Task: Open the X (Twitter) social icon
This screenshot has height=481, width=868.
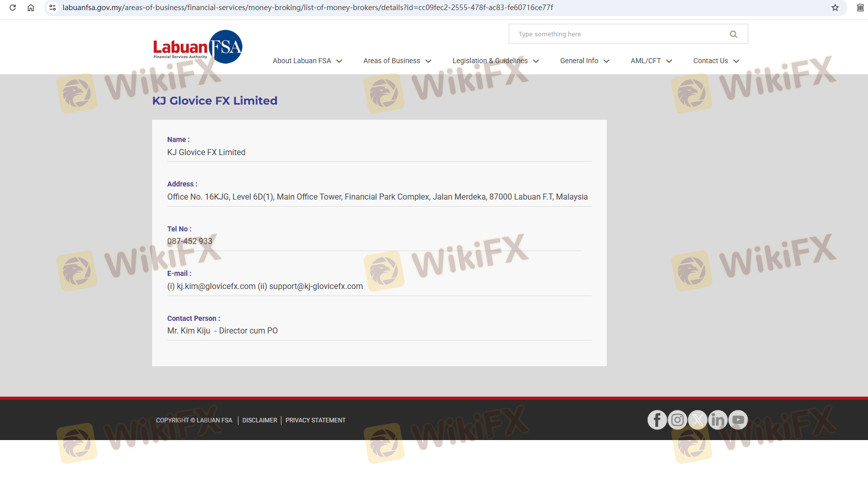Action: point(698,420)
